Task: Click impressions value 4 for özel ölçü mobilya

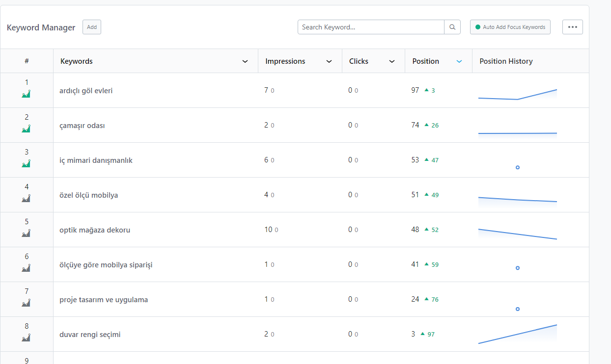Action: tap(266, 195)
